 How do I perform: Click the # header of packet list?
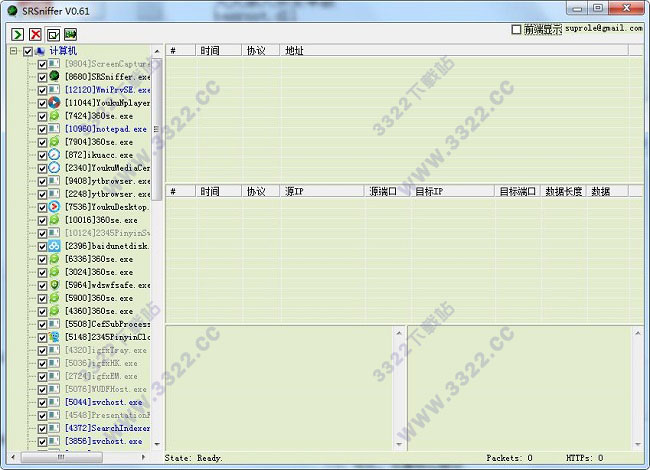(181, 191)
